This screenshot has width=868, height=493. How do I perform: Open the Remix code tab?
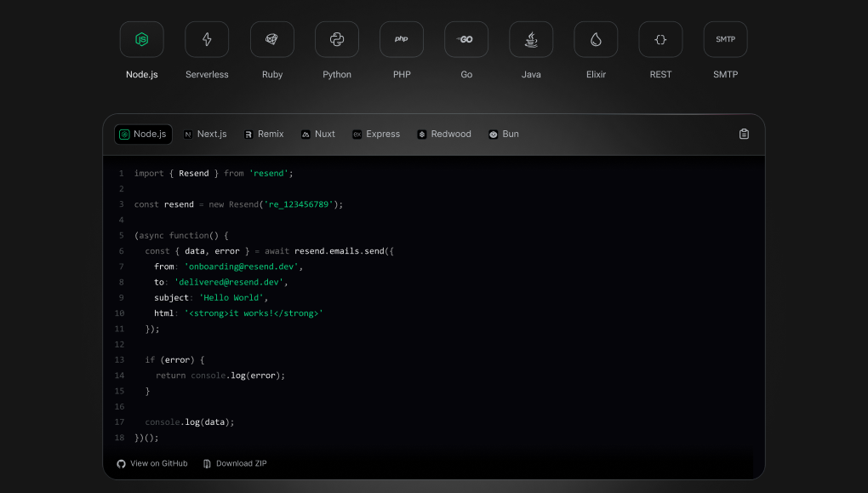(264, 135)
